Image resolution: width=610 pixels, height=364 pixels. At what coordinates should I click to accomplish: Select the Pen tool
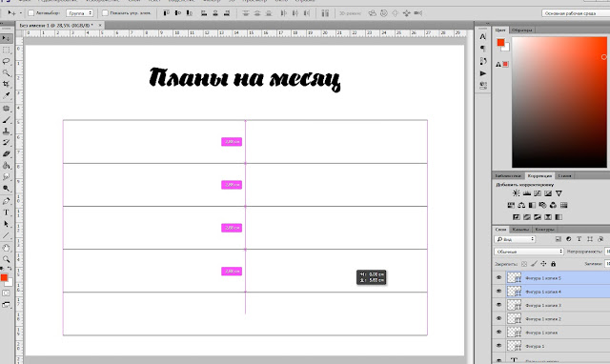pos(7,201)
